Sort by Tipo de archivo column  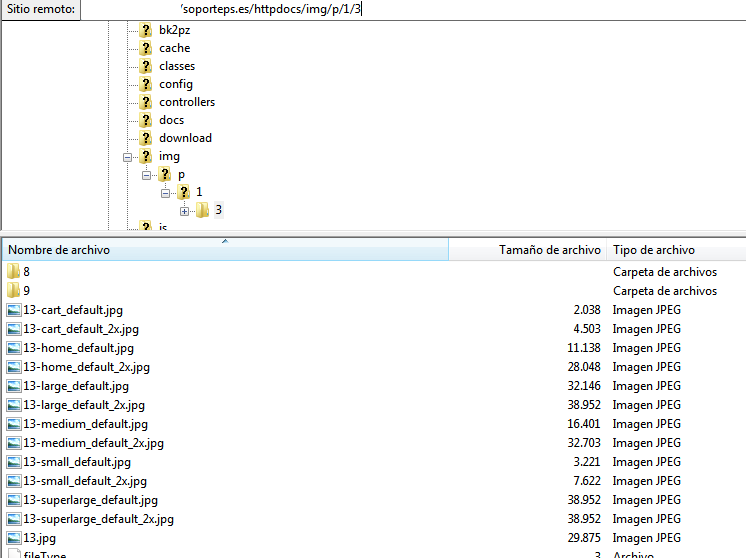click(x=676, y=250)
